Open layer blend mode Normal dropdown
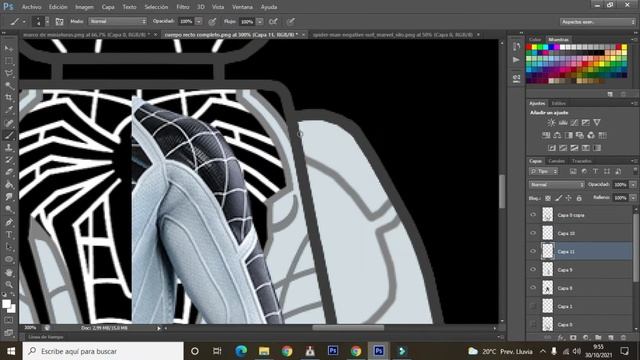The width and height of the screenshot is (640, 360). (556, 184)
